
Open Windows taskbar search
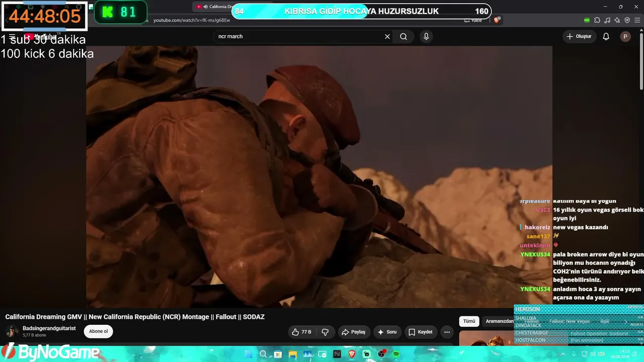(263, 354)
